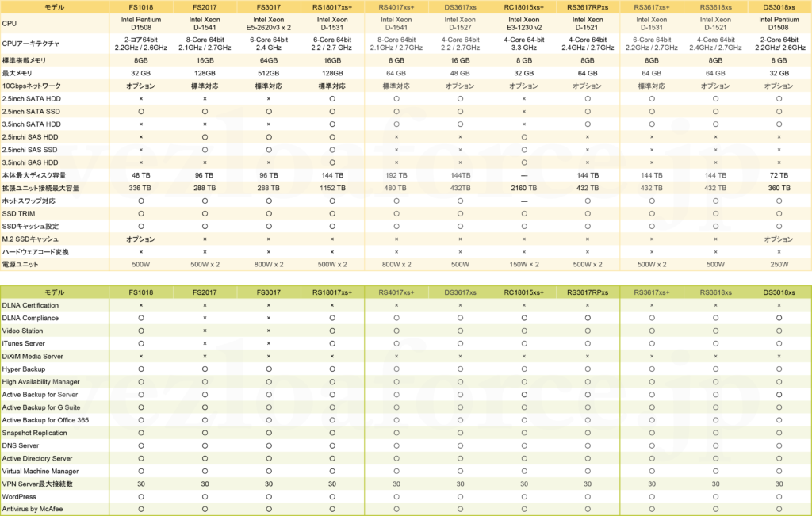This screenshot has width=812, height=516.
Task: Click the "DLNA Certification" row label
Action: tap(30, 305)
